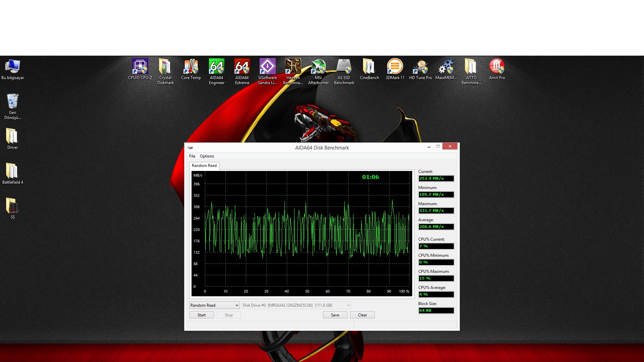
Task: Close the AIDA64 Disk Benchmark window
Action: [450, 146]
